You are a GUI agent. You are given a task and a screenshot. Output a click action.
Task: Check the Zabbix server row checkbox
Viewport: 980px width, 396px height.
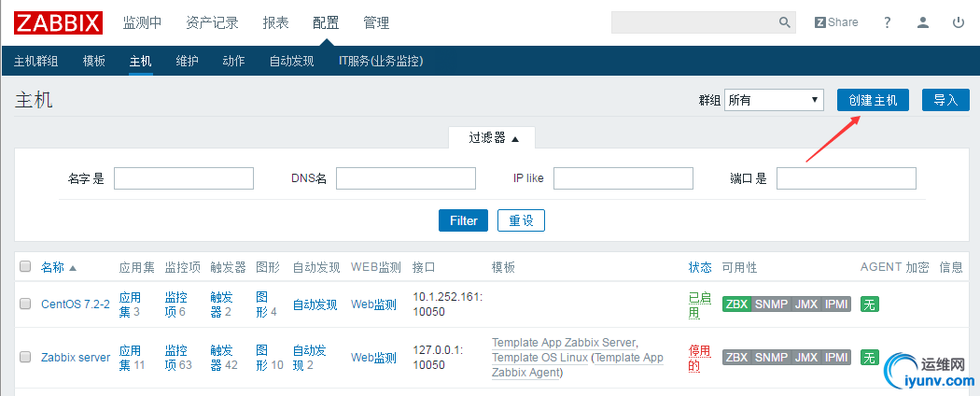point(25,357)
